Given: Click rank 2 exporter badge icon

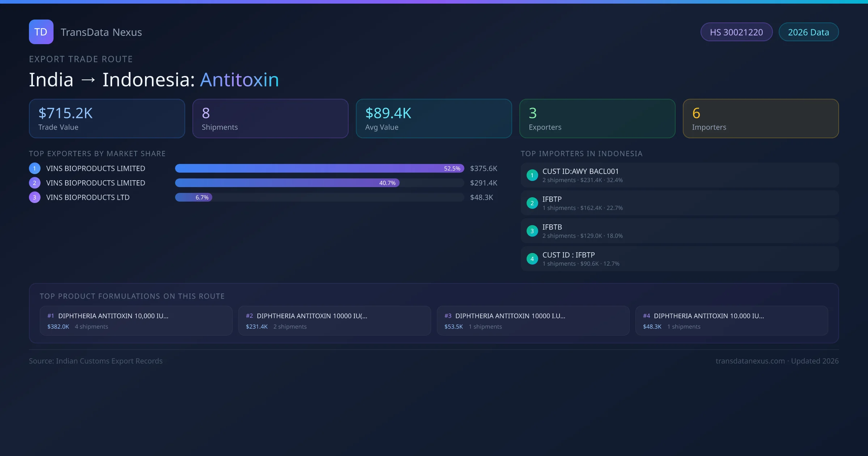Looking at the screenshot, I should pyautogui.click(x=35, y=183).
